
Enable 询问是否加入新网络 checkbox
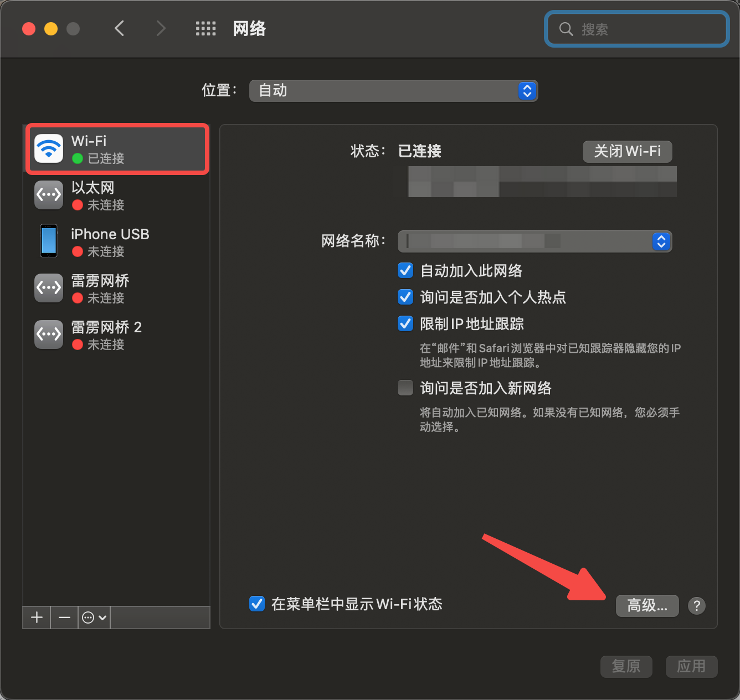(405, 388)
